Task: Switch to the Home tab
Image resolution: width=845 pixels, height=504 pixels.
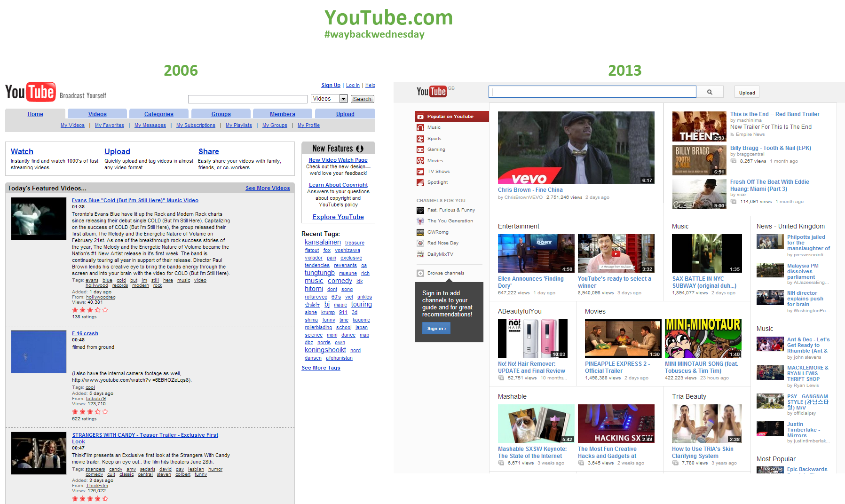Action: (x=35, y=114)
